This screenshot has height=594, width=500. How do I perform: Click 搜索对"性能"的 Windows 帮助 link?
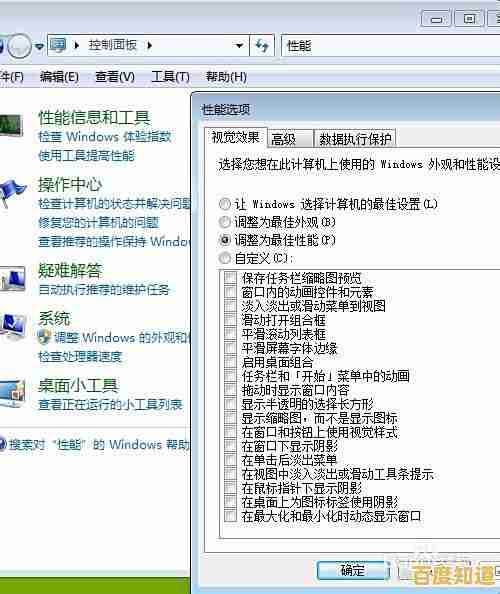click(99, 444)
